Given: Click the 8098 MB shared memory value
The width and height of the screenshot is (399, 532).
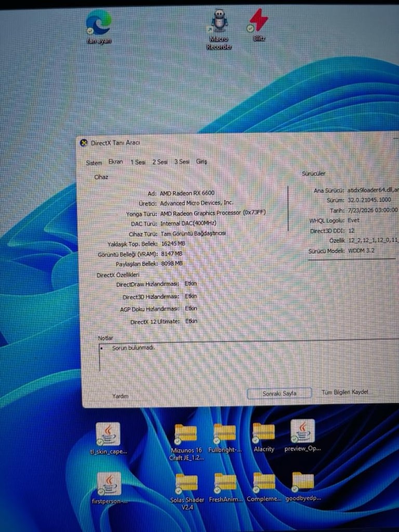Looking at the screenshot, I should click(x=171, y=263).
